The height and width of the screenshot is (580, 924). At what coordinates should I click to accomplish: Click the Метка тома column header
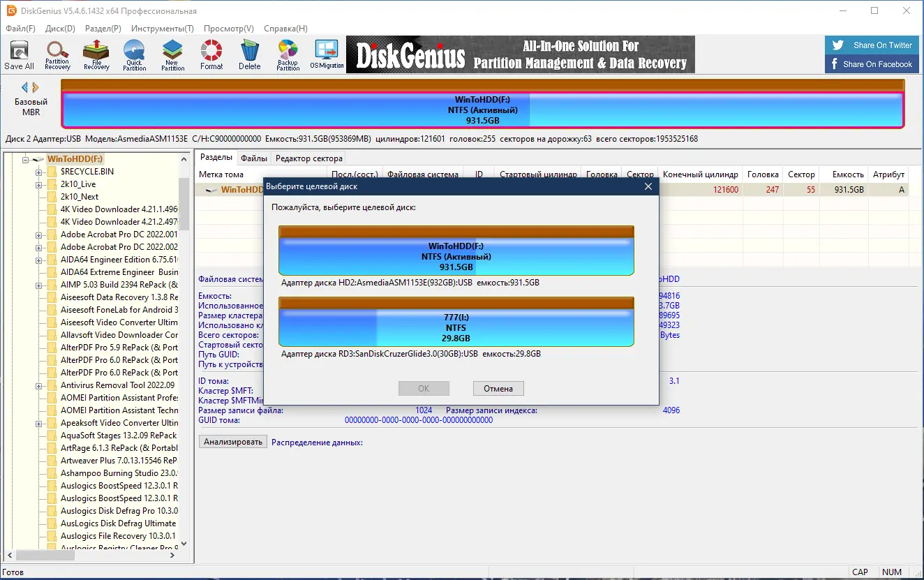tap(260, 174)
